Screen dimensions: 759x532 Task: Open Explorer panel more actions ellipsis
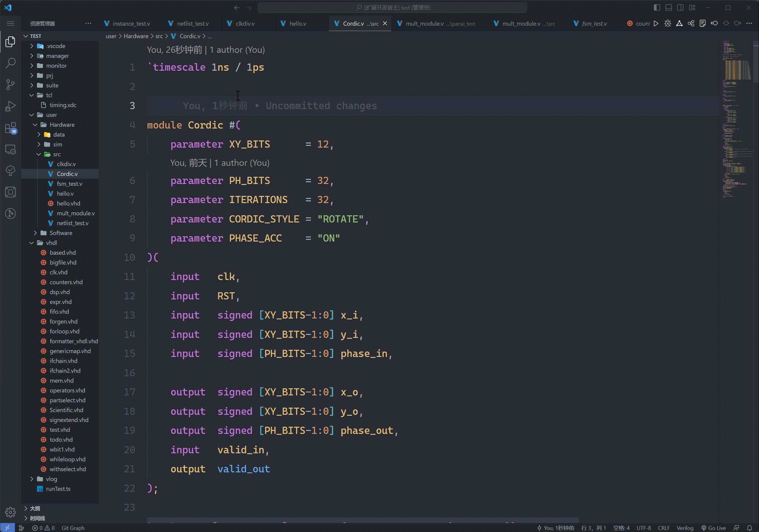pyautogui.click(x=88, y=24)
